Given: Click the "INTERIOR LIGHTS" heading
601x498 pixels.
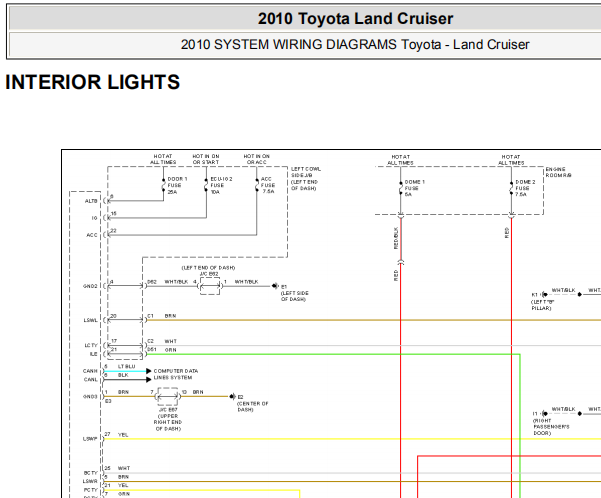Looking at the screenshot, I should [92, 82].
